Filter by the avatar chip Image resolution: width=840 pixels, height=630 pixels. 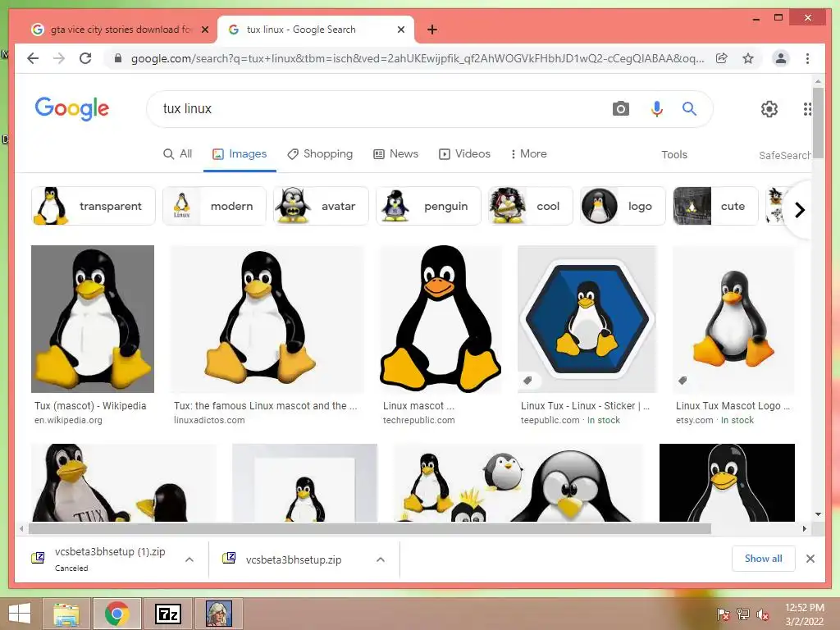point(321,206)
